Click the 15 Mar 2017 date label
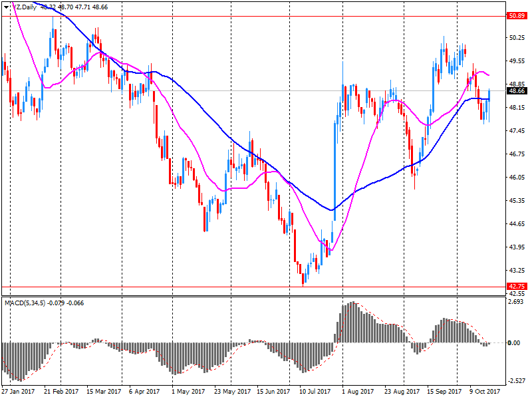Screen dimensions: 532x399 (x=104, y=392)
